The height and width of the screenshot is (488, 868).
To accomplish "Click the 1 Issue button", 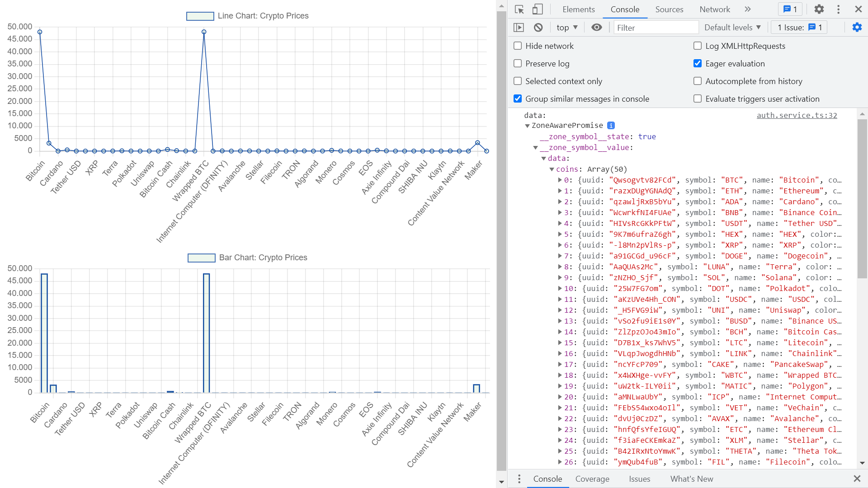I will point(799,28).
